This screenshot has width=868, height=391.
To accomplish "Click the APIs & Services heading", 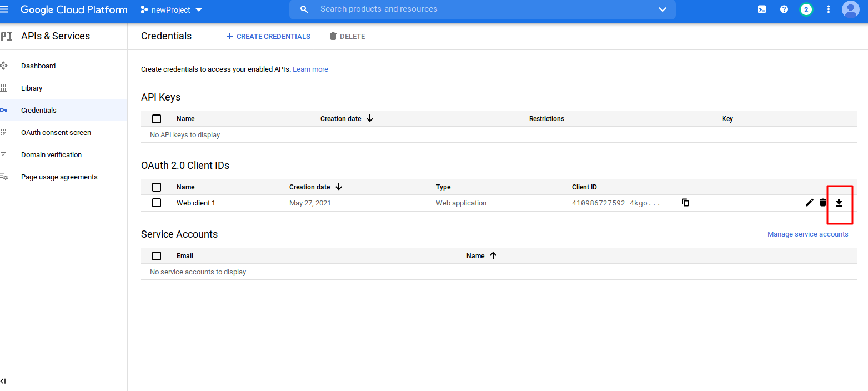I will tap(56, 36).
